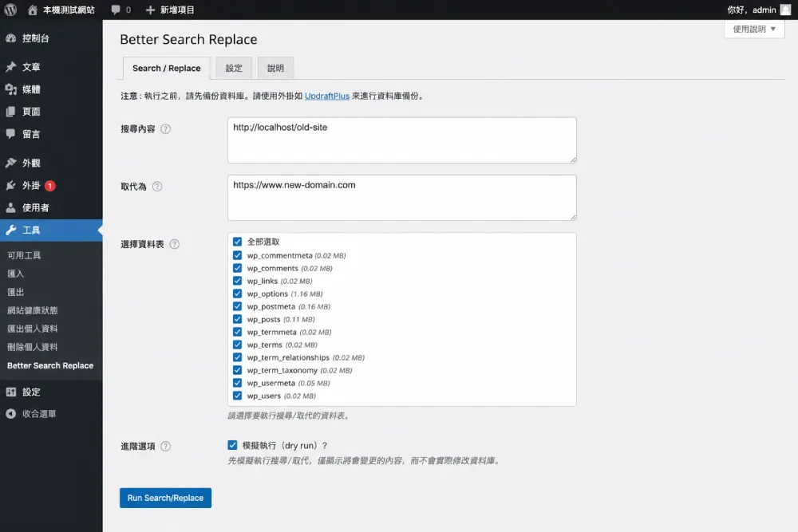Uncheck the wp_postmeta table

click(x=237, y=306)
